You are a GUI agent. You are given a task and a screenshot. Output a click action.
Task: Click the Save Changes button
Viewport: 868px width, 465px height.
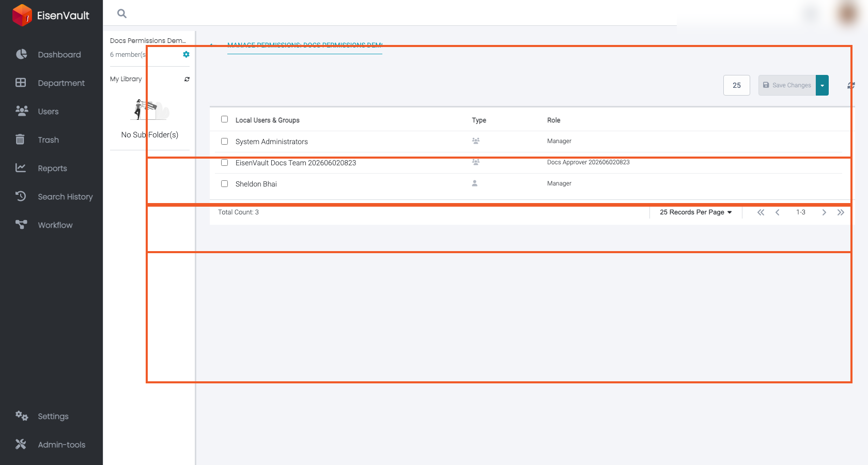787,85
